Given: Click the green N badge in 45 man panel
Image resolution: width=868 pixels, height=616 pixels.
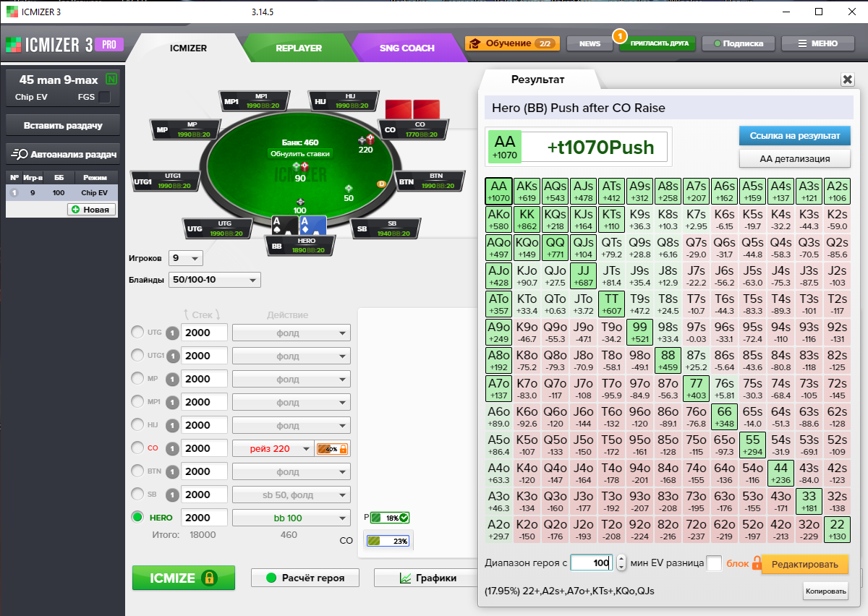Looking at the screenshot, I should coord(111,79).
